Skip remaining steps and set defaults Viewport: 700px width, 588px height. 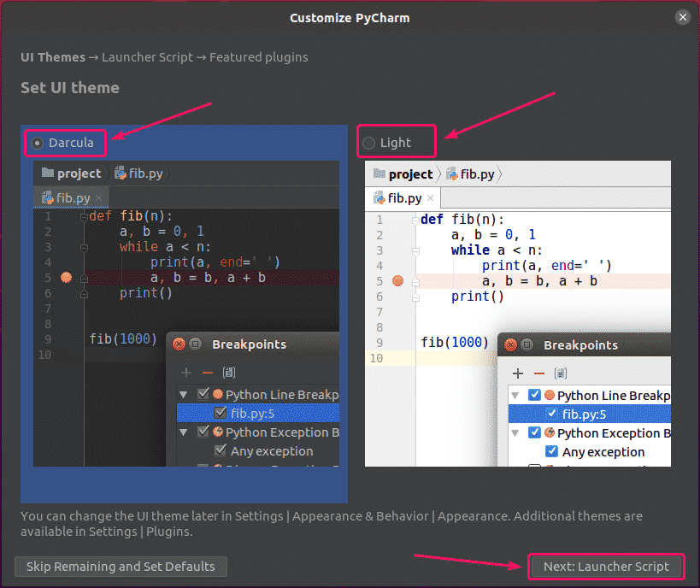coord(121,567)
